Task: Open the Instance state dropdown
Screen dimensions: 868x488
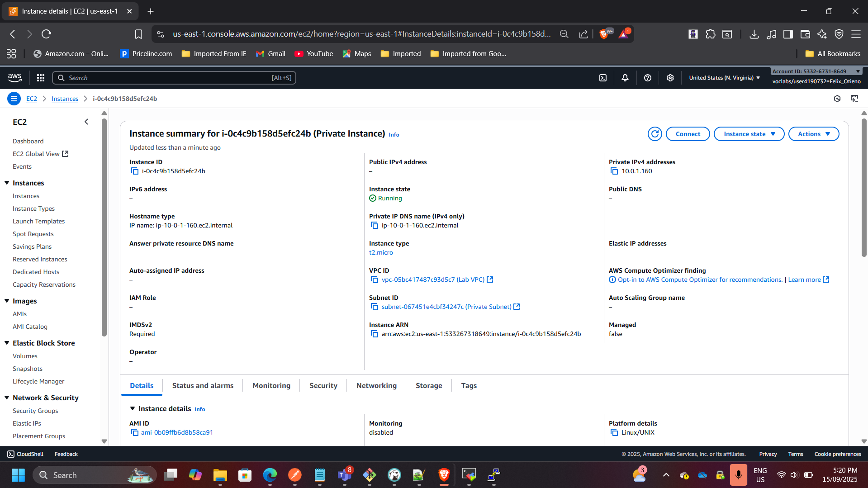Action: coord(749,134)
